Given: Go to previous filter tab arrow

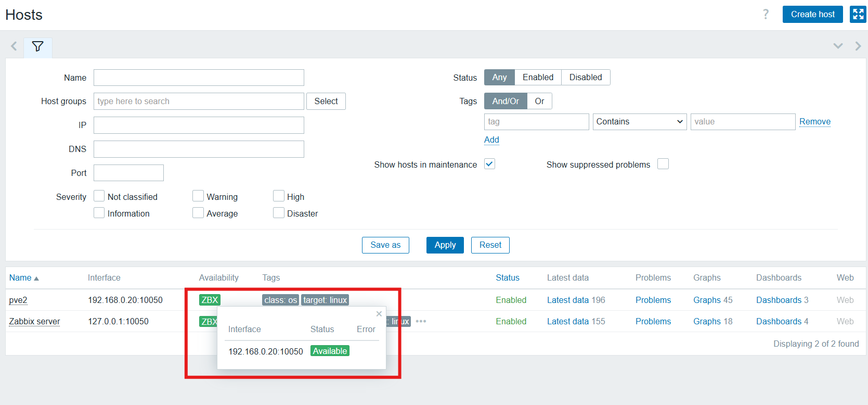Looking at the screenshot, I should tap(14, 46).
